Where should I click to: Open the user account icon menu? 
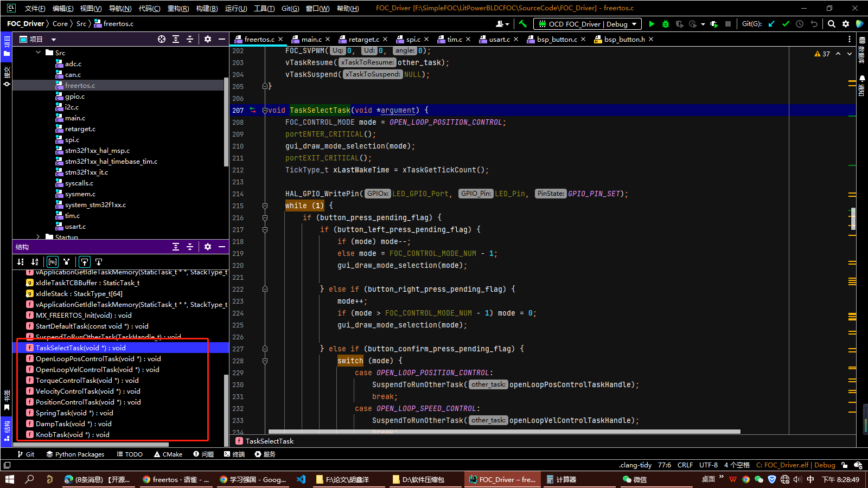502,24
